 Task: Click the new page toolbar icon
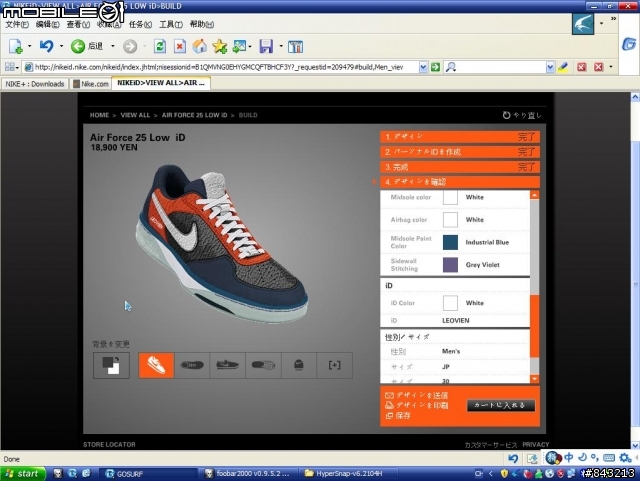tap(16, 46)
